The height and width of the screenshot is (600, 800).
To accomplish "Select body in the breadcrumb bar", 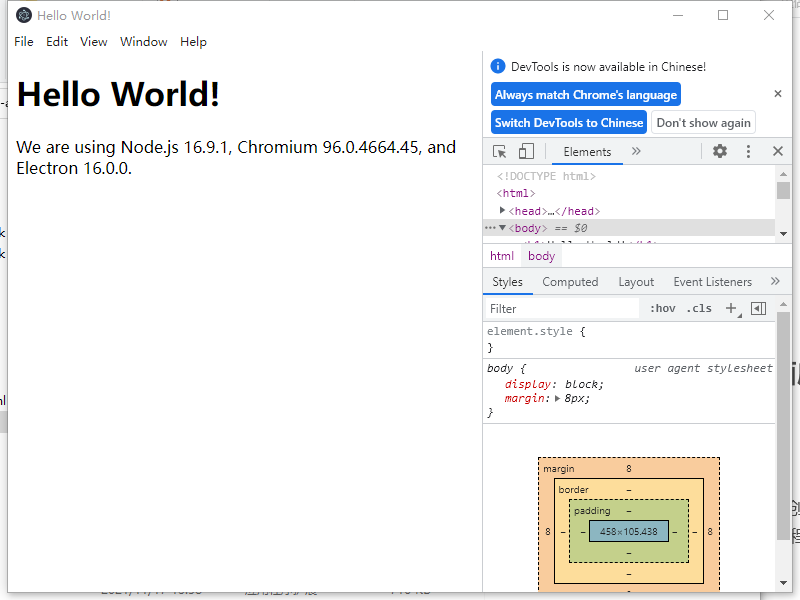I will pyautogui.click(x=541, y=256).
